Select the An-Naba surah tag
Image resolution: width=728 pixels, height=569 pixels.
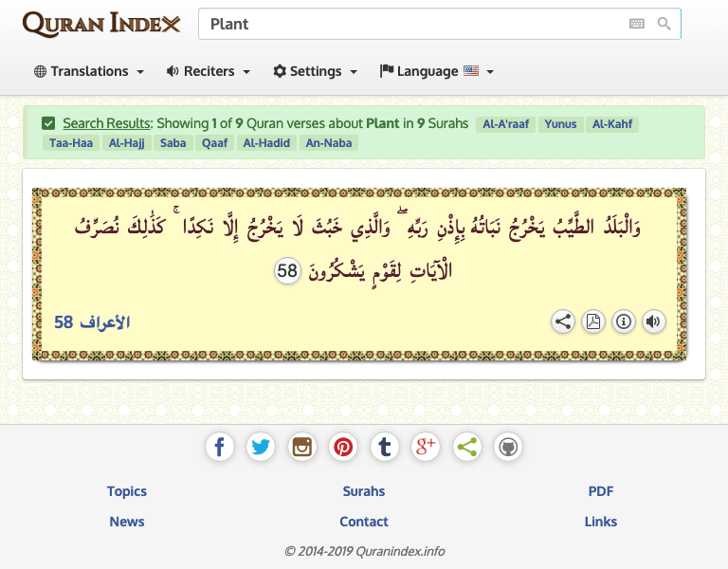point(329,143)
